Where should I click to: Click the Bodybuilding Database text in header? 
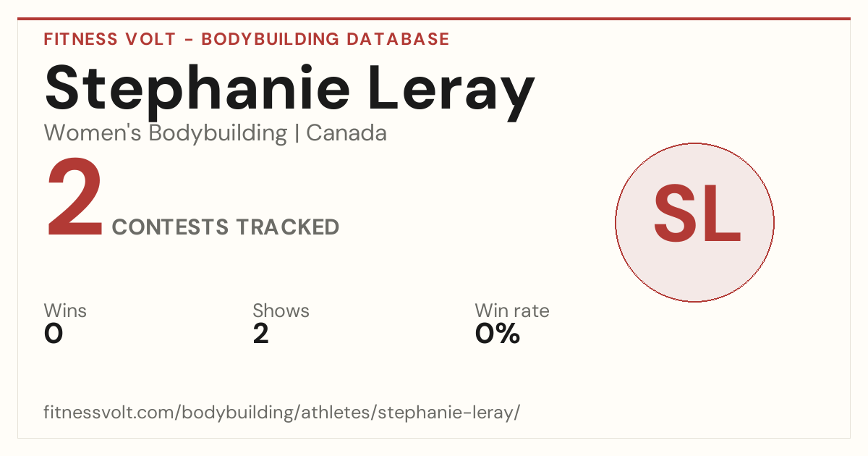click(325, 39)
